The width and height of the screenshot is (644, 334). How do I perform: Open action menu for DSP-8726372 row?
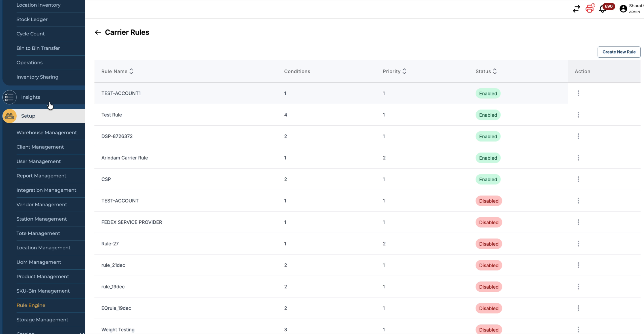pyautogui.click(x=578, y=136)
